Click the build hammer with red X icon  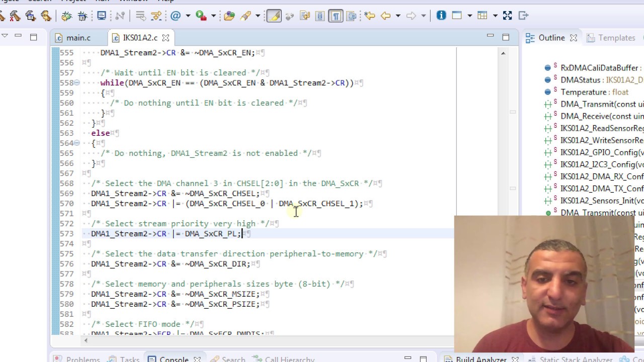15,16
